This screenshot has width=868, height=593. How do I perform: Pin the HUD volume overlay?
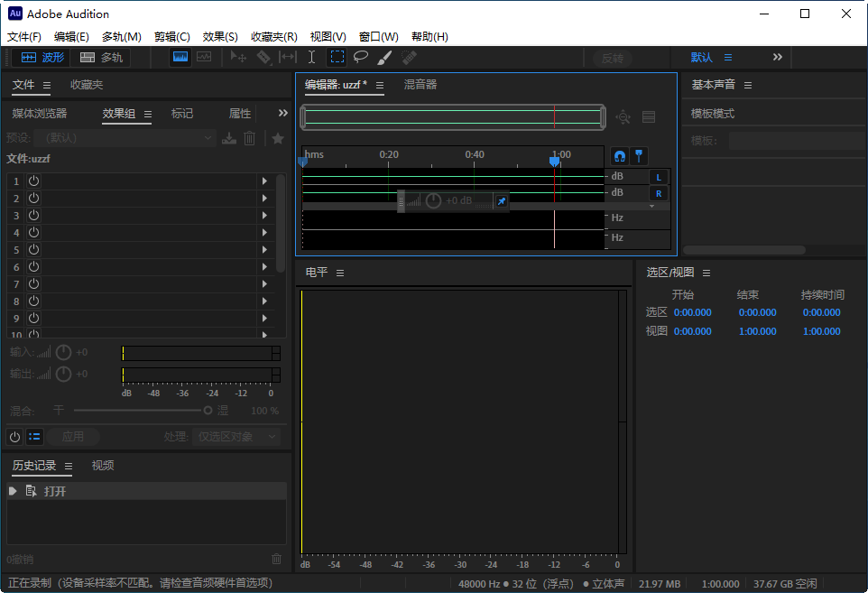[x=501, y=201]
